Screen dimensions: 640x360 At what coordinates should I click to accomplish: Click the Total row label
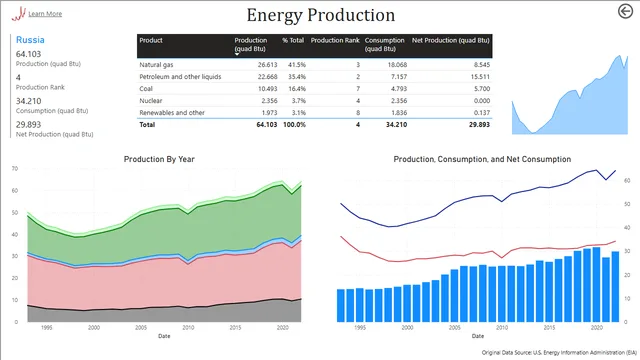(x=147, y=124)
